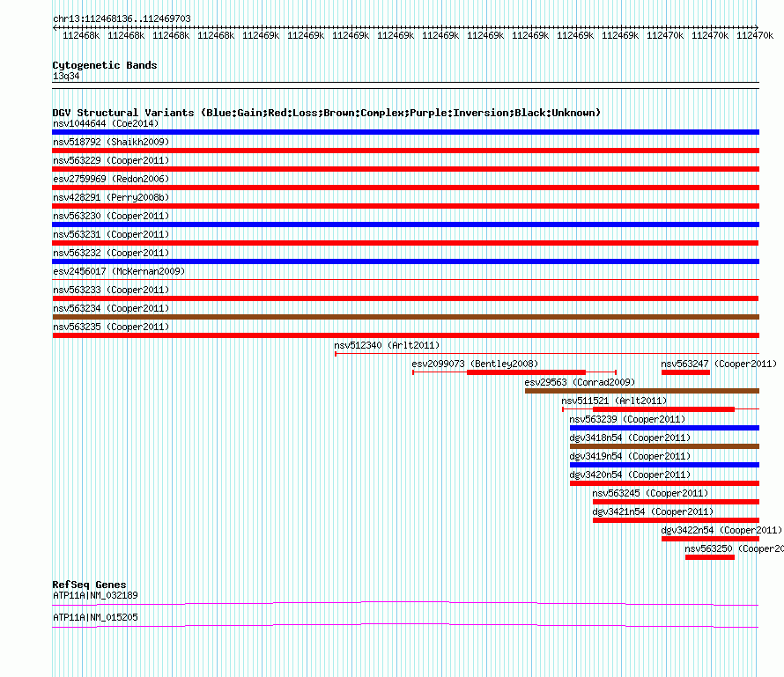Viewport: 784px width, 677px height.
Task: Click the red bar of dgv3421n54
Action: (x=676, y=520)
